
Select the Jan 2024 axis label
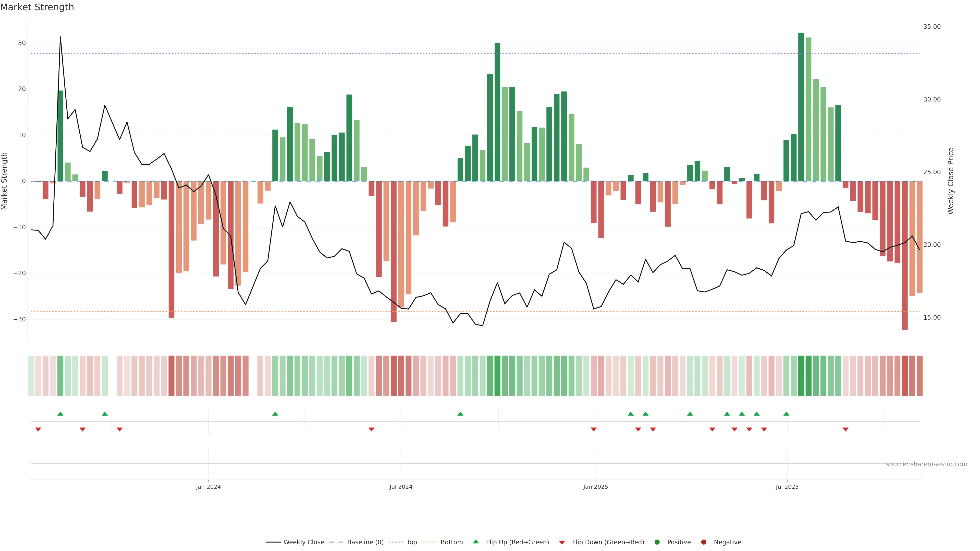[x=208, y=487]
